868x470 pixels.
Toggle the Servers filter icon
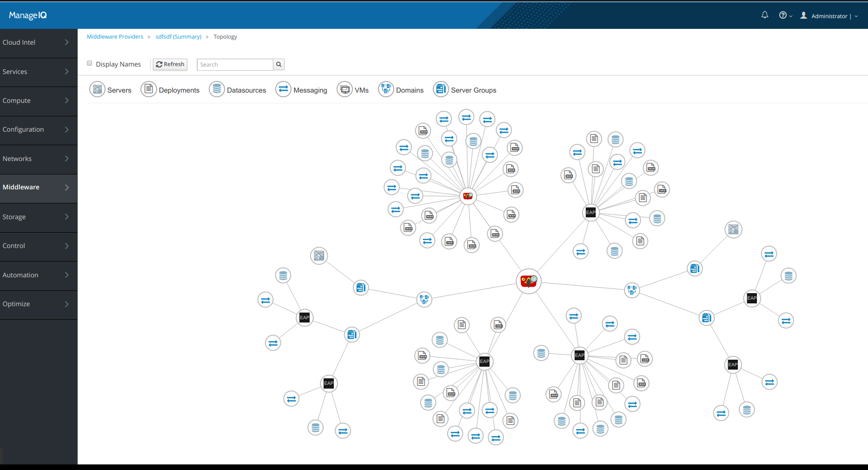(x=97, y=89)
